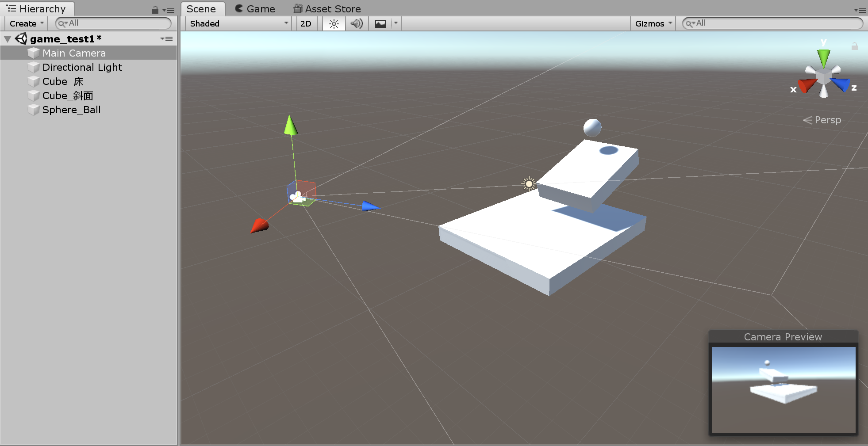Select the sphere ball in the scene
This screenshot has height=446, width=868.
[592, 128]
